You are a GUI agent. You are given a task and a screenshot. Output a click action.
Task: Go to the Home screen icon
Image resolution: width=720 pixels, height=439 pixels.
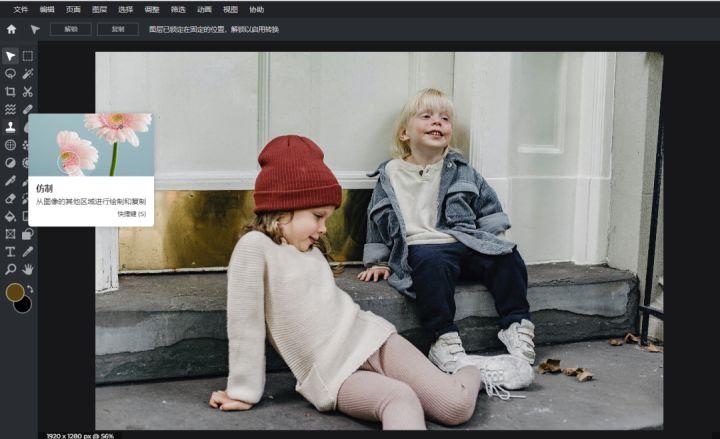11,29
